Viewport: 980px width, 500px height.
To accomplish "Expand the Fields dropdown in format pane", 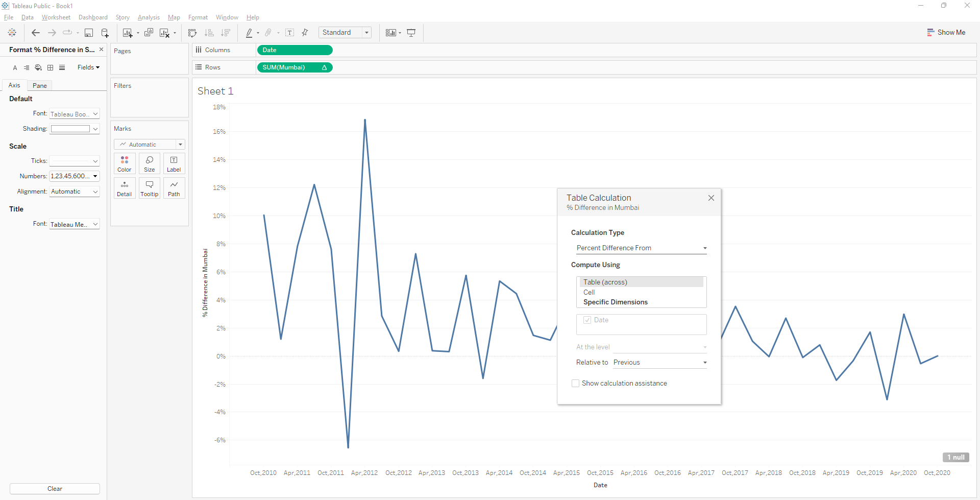I will [x=88, y=67].
